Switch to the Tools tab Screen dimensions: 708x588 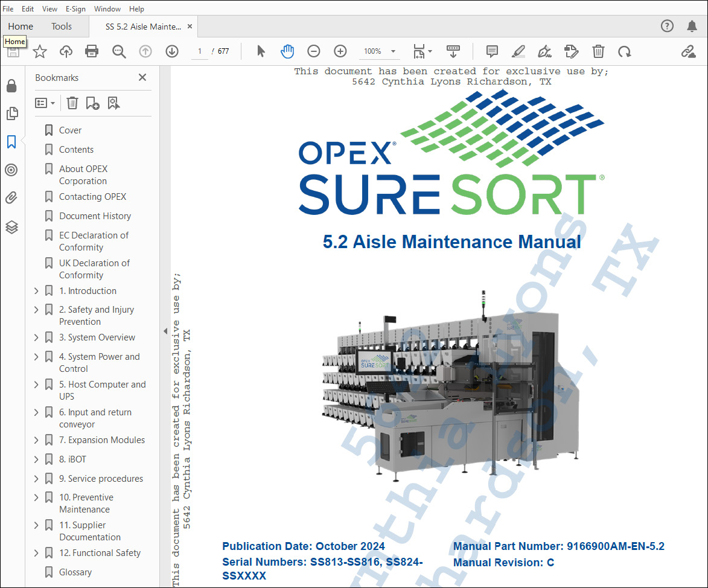(x=62, y=26)
